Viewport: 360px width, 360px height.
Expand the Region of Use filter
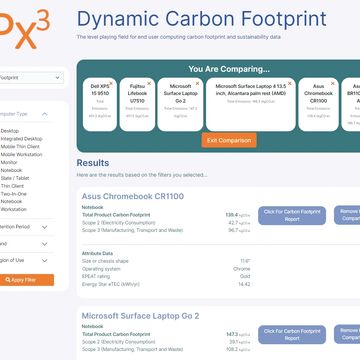[44, 260]
